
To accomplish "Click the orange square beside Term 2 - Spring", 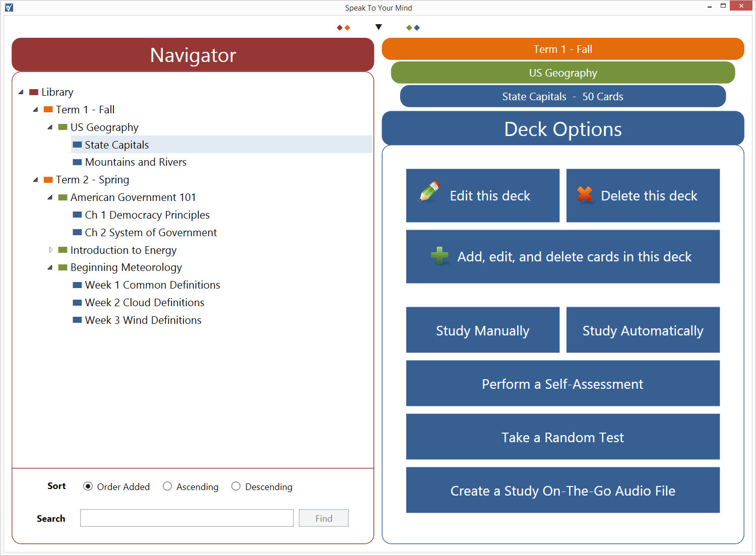I will tap(48, 180).
